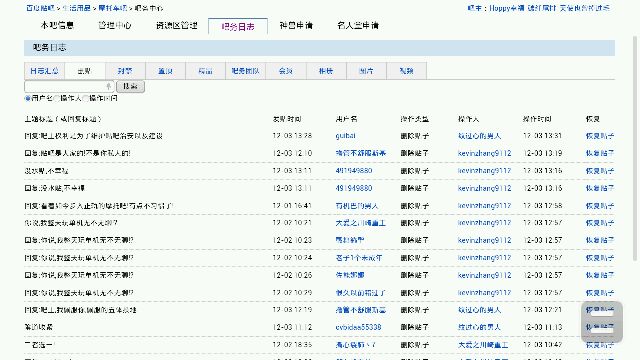Restore the post by guibai
Viewport: 640px width, 360px height.
600,136
